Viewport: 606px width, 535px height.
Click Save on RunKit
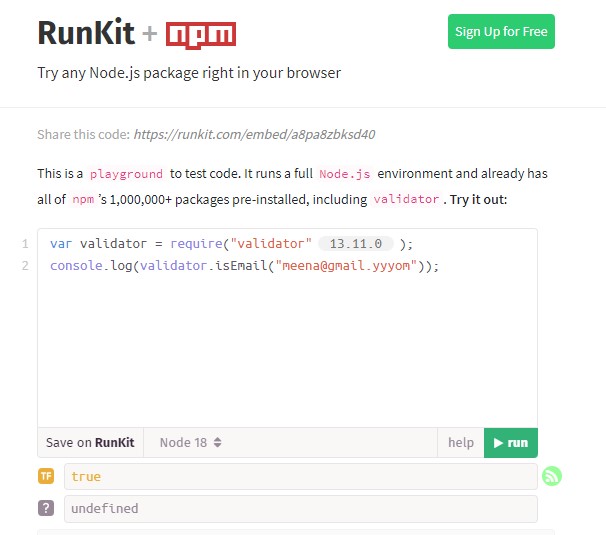90,443
